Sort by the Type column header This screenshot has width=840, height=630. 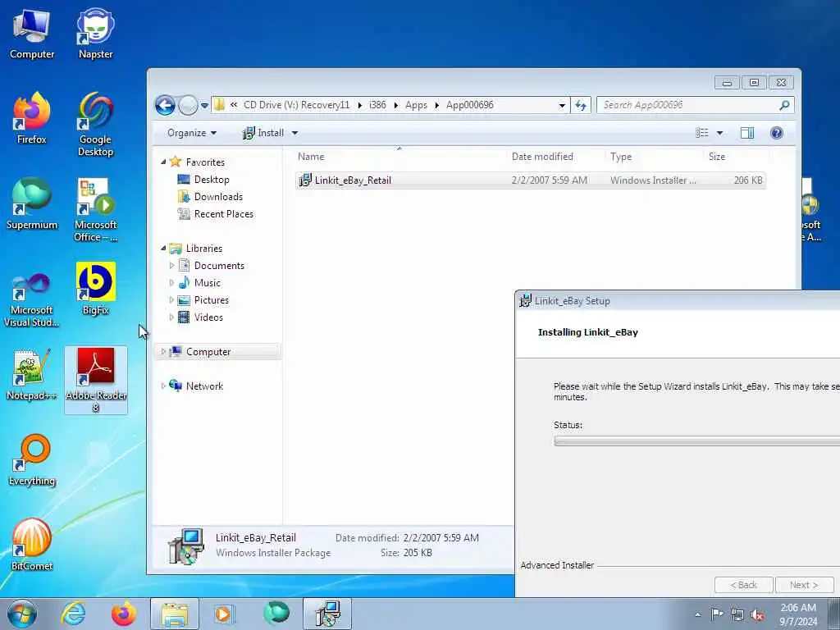pyautogui.click(x=653, y=157)
